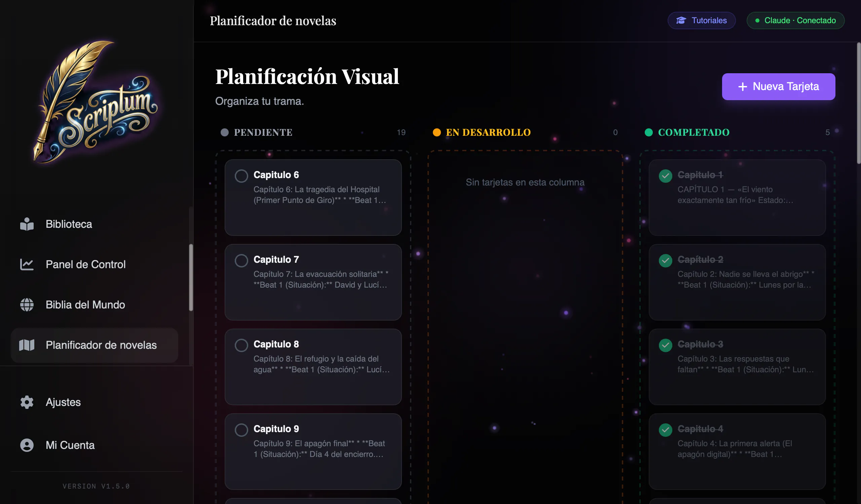This screenshot has width=861, height=504.
Task: Mark Capitulo 7 as completed
Action: coord(241,261)
